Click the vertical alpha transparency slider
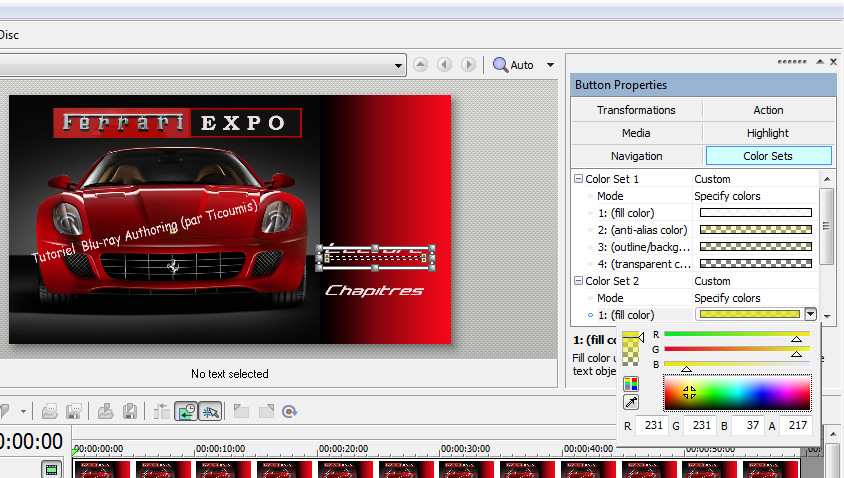 (631, 349)
